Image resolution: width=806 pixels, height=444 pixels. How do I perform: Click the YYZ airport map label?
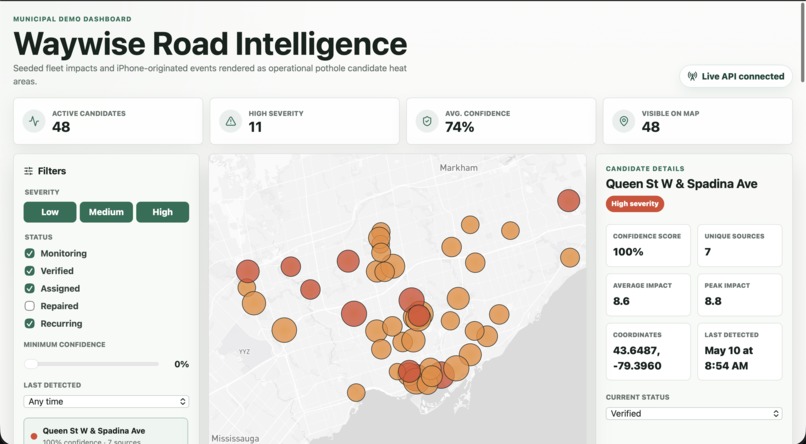click(244, 352)
